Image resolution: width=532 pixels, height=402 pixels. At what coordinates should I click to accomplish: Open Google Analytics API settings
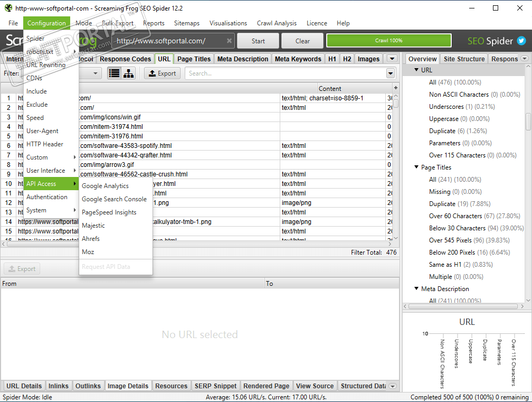105,186
